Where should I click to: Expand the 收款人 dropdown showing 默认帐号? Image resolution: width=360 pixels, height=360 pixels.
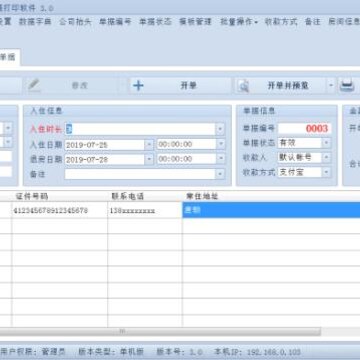(x=326, y=158)
